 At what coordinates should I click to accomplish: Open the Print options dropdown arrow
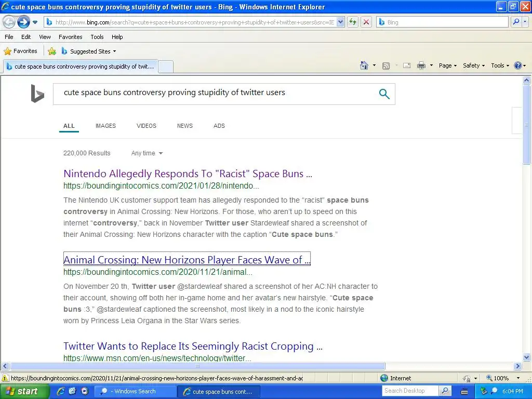(431, 65)
